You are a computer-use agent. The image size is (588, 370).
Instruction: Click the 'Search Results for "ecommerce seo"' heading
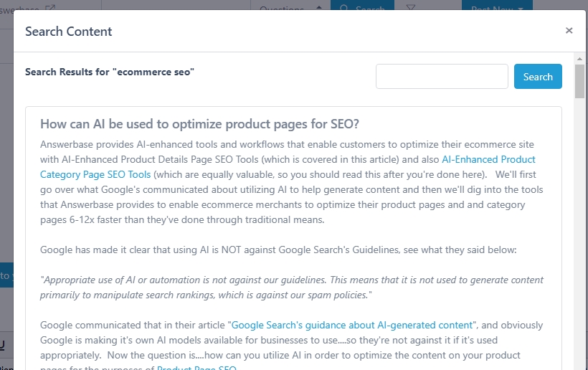click(x=110, y=72)
